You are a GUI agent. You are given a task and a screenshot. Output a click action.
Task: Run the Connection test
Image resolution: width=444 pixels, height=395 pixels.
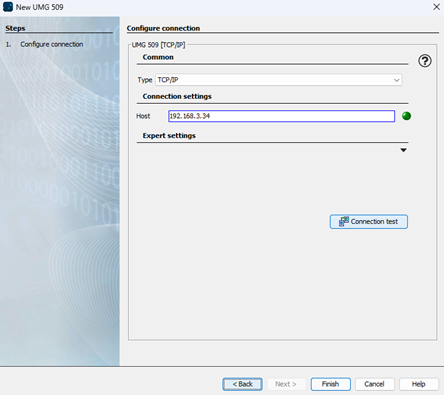coord(369,222)
